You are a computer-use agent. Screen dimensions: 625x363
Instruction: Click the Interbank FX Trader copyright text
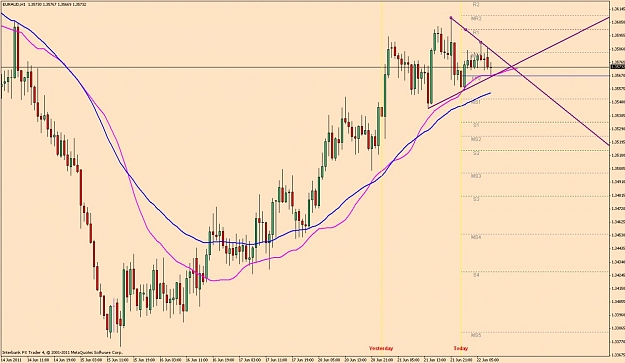[62, 353]
